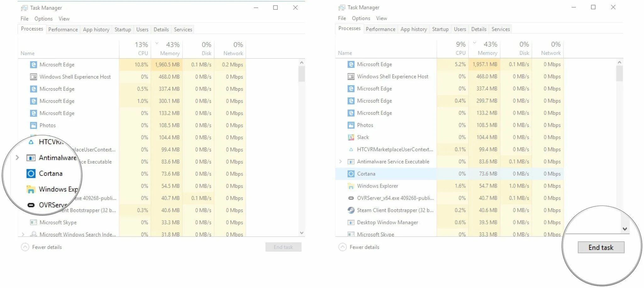The height and width of the screenshot is (288, 644).
Task: Click scroll up arrow in left window
Action: tap(302, 63)
